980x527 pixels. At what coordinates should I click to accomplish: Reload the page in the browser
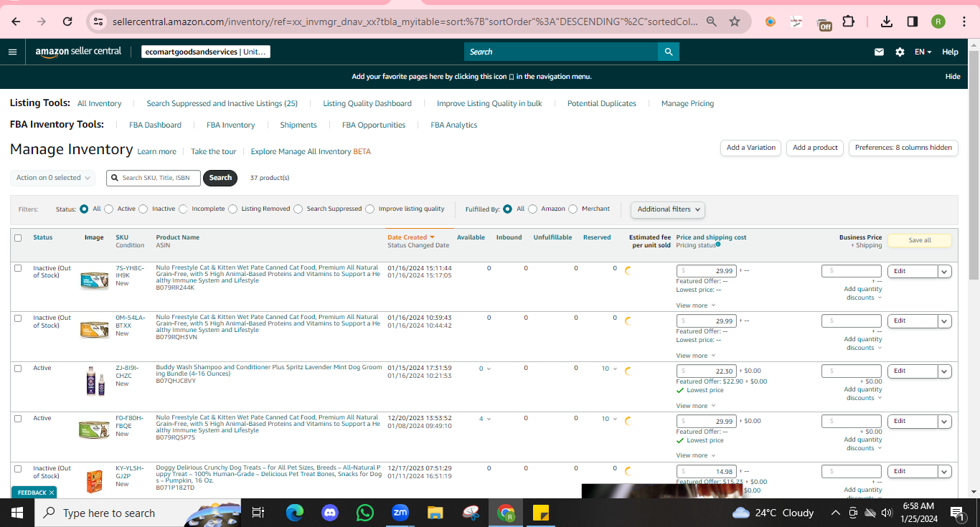(67, 22)
